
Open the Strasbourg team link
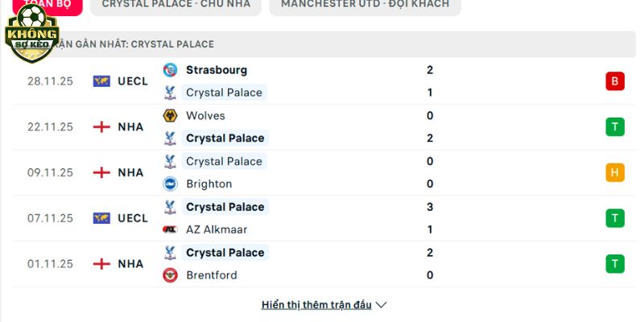[x=217, y=70]
